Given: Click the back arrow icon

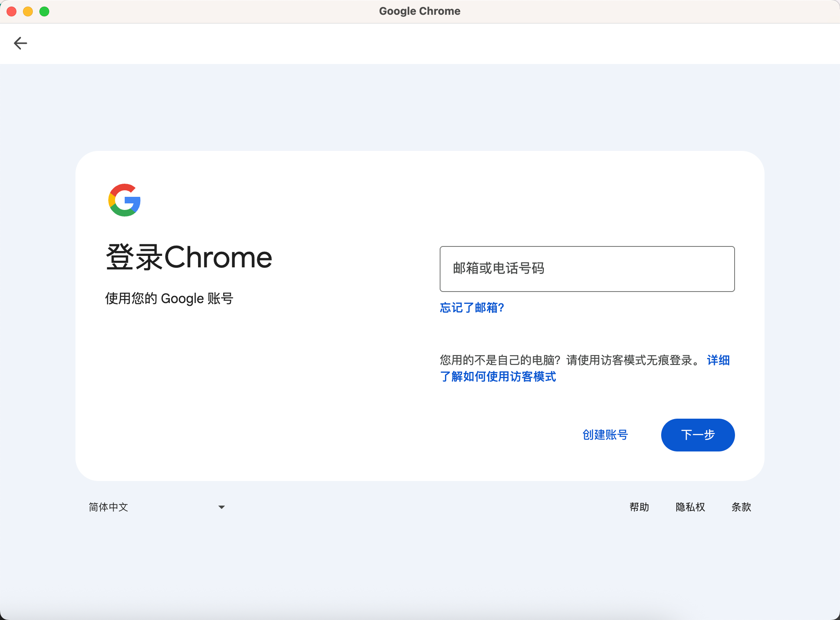Looking at the screenshot, I should tap(20, 43).
